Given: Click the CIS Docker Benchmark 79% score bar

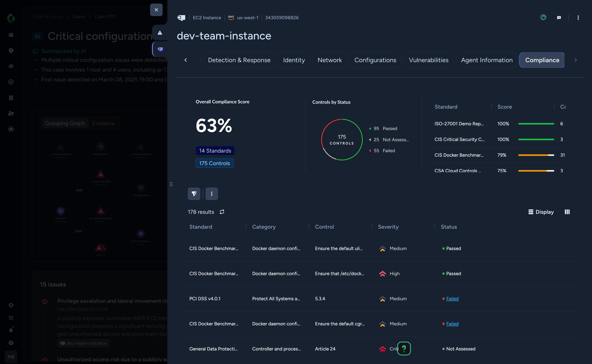Looking at the screenshot, I should point(536,155).
